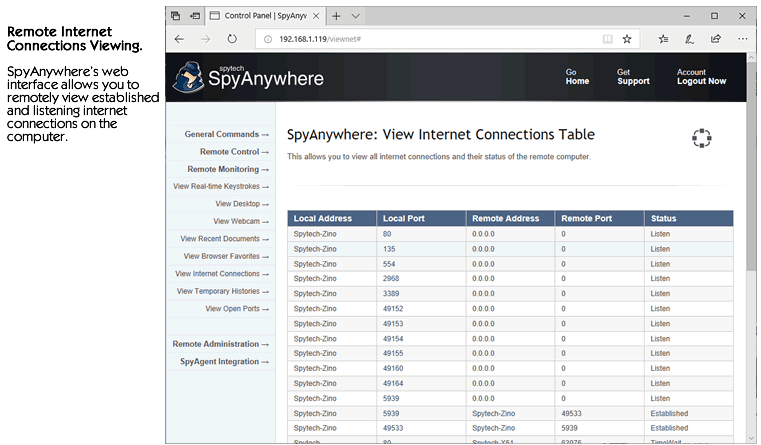Click local port 49152 cell
Viewport: 761px width, 445px height.
tap(421, 309)
